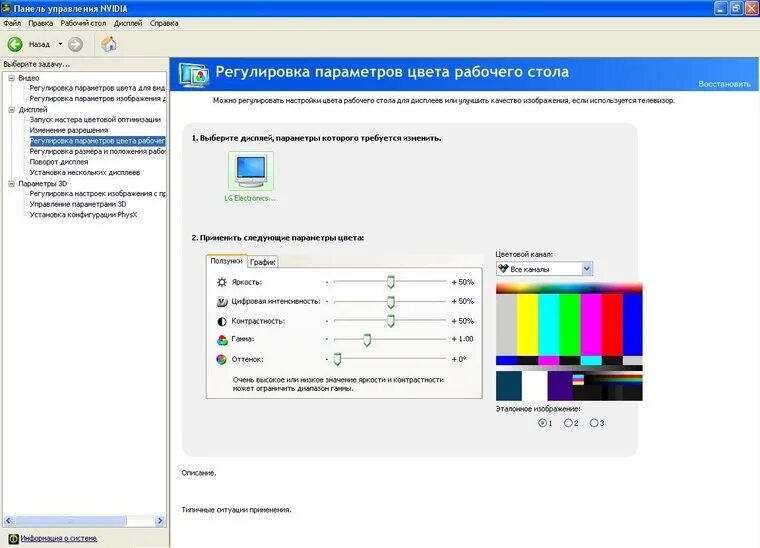Click the gamma value + 1.00
The width and height of the screenshot is (760, 548).
(462, 339)
